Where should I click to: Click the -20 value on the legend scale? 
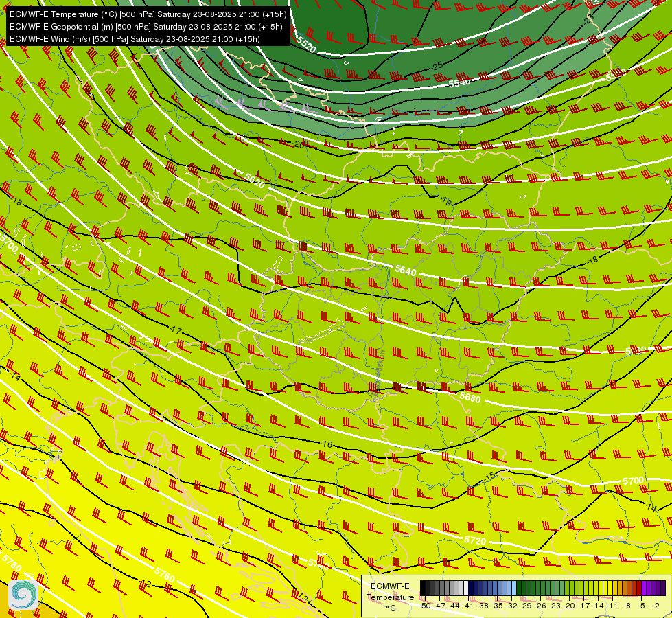[x=570, y=606]
